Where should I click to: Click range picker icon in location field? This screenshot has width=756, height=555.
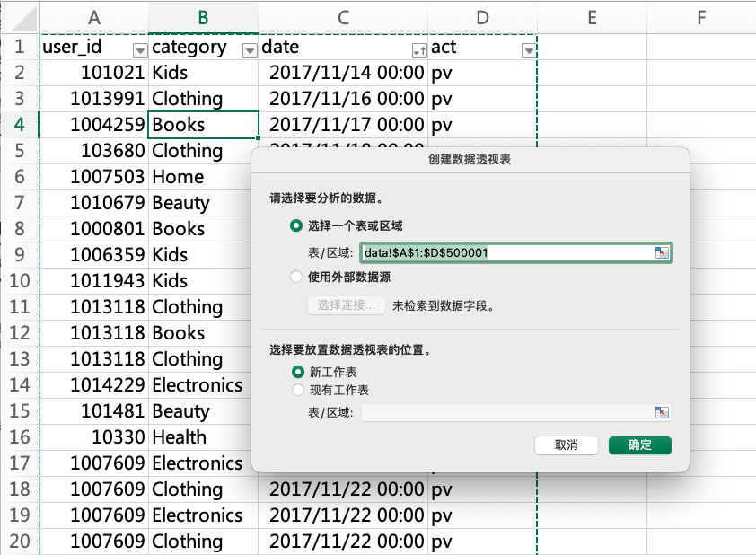[x=662, y=412]
